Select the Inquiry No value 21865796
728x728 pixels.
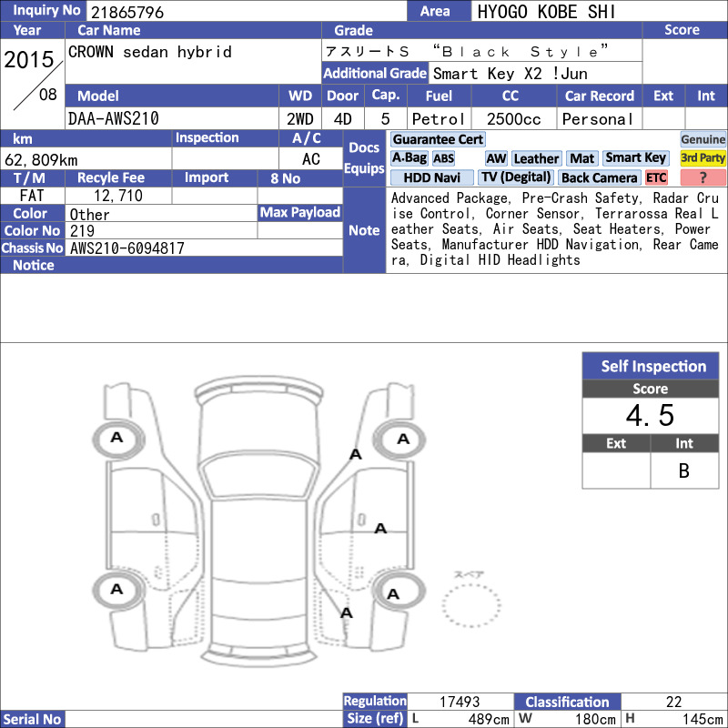(x=127, y=12)
